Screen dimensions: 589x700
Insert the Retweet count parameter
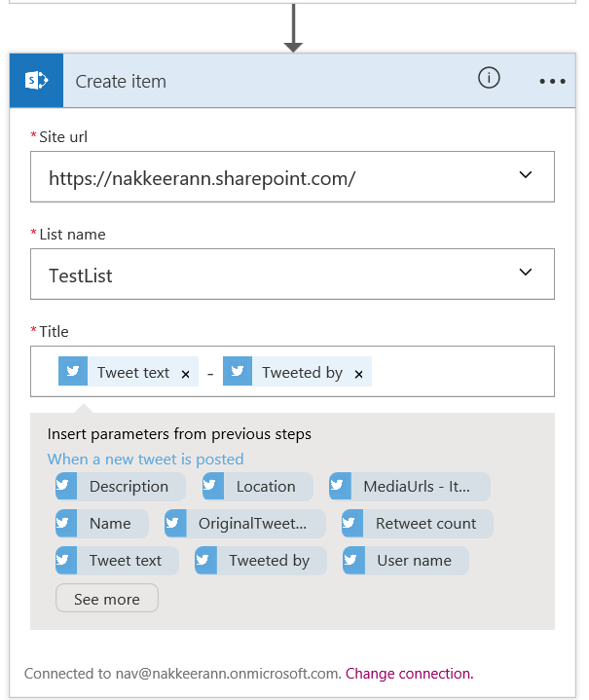click(417, 524)
